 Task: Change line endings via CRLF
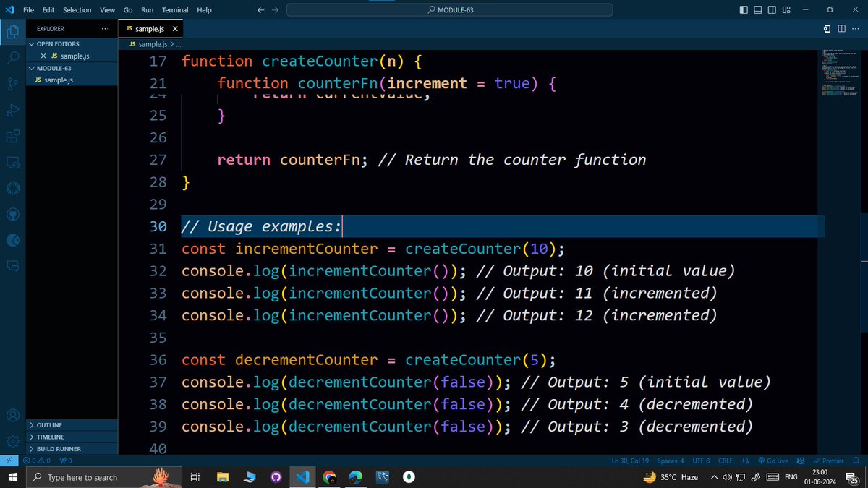pos(726,461)
